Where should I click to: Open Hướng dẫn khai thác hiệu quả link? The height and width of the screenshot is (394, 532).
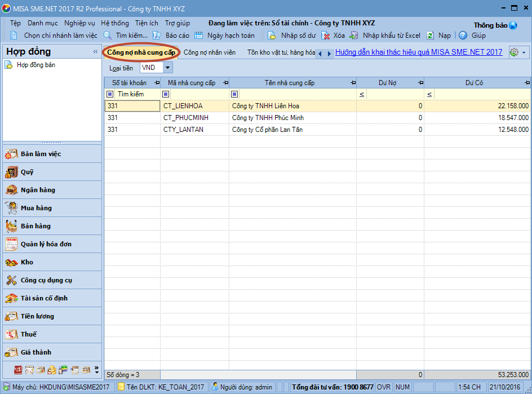(419, 52)
